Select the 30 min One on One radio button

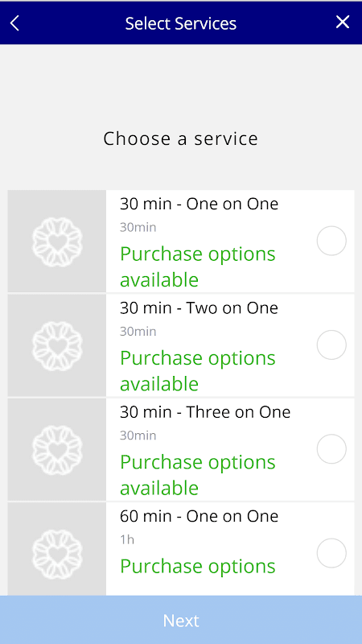tap(331, 241)
